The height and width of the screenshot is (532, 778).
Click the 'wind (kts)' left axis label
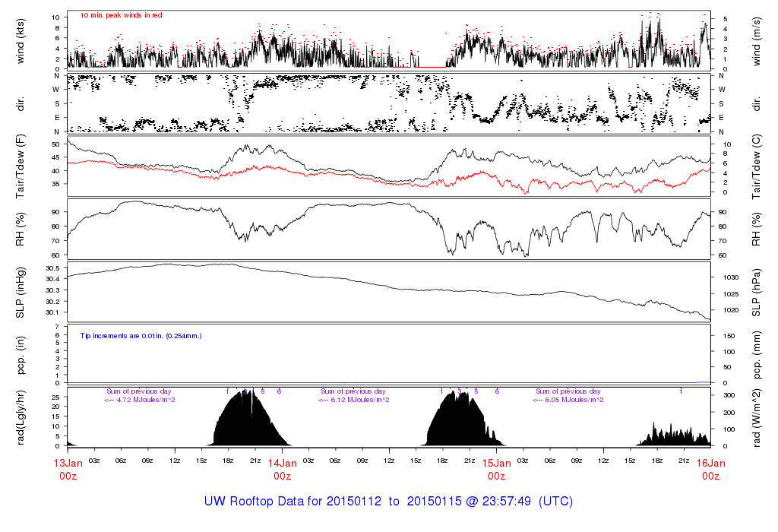tap(21, 40)
